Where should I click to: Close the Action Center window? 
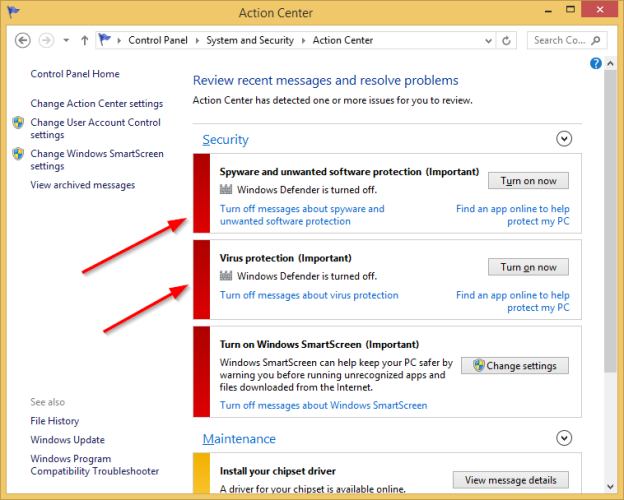[x=600, y=9]
